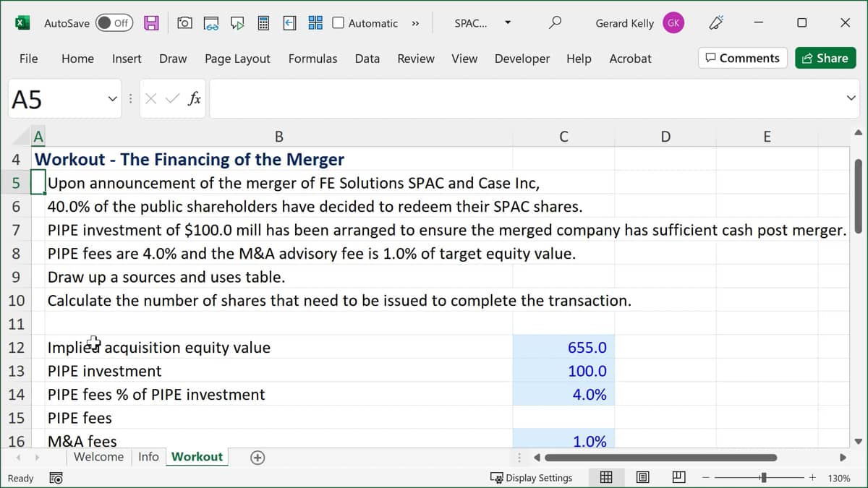The width and height of the screenshot is (868, 488).
Task: Click the next sheet navigation arrow
Action: coord(37,458)
